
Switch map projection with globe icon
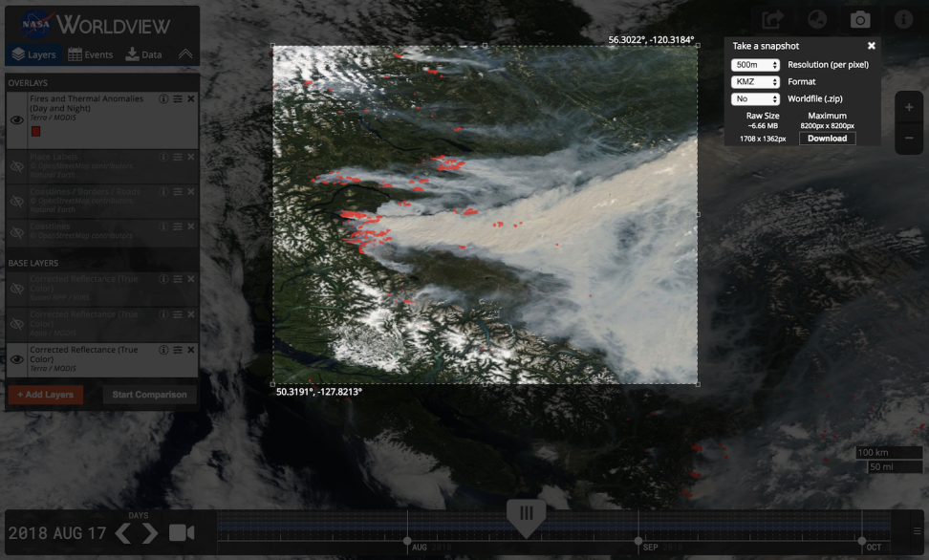(x=817, y=20)
